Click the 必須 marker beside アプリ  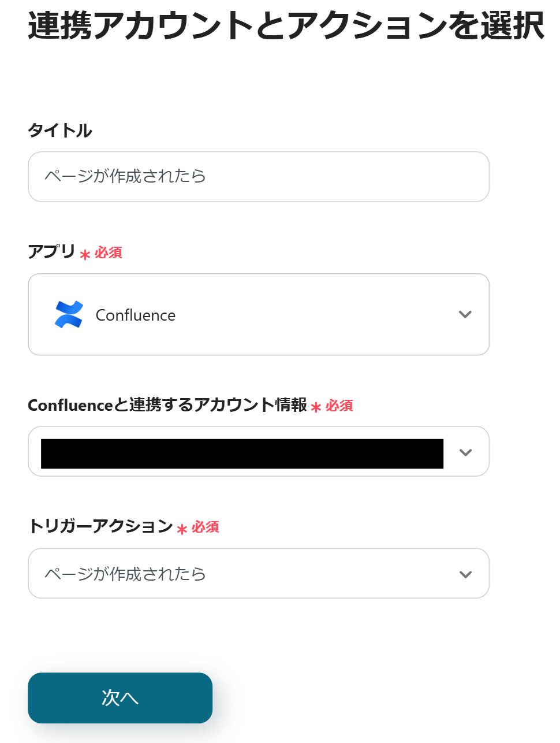pyautogui.click(x=109, y=252)
